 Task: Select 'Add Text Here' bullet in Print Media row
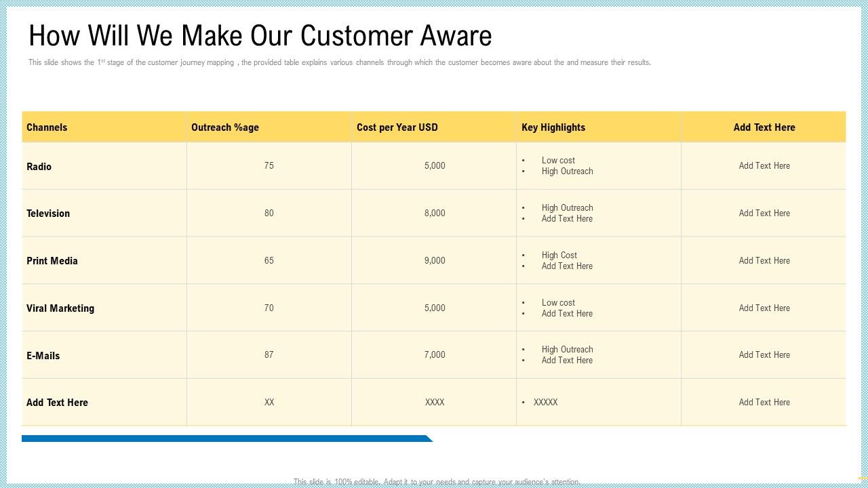click(567, 266)
